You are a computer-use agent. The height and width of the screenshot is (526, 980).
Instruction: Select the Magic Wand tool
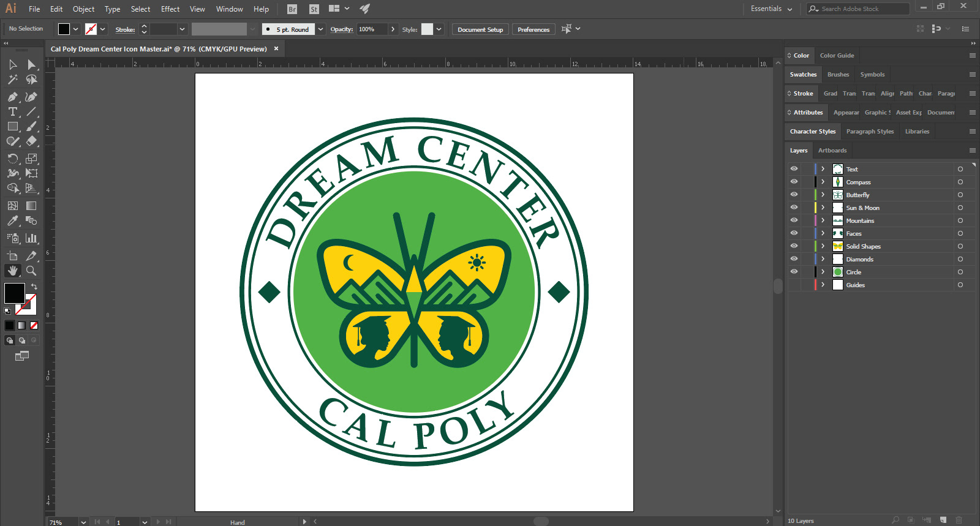pyautogui.click(x=13, y=80)
